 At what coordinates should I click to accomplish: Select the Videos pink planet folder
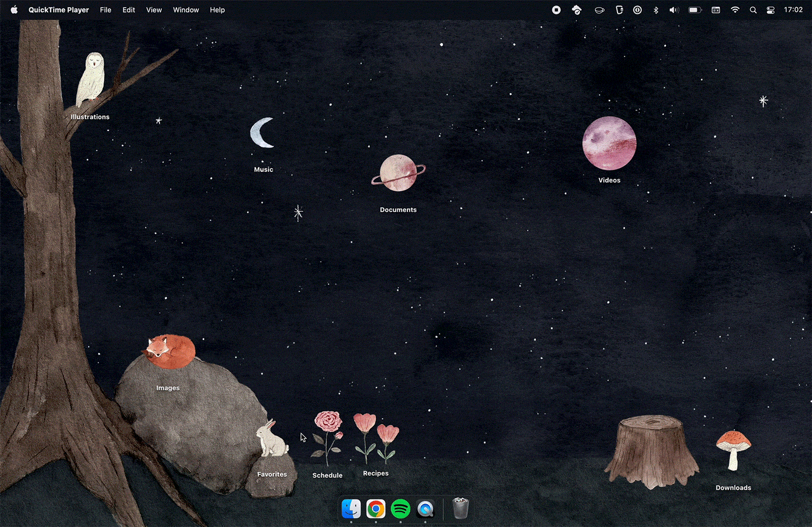pos(609,143)
